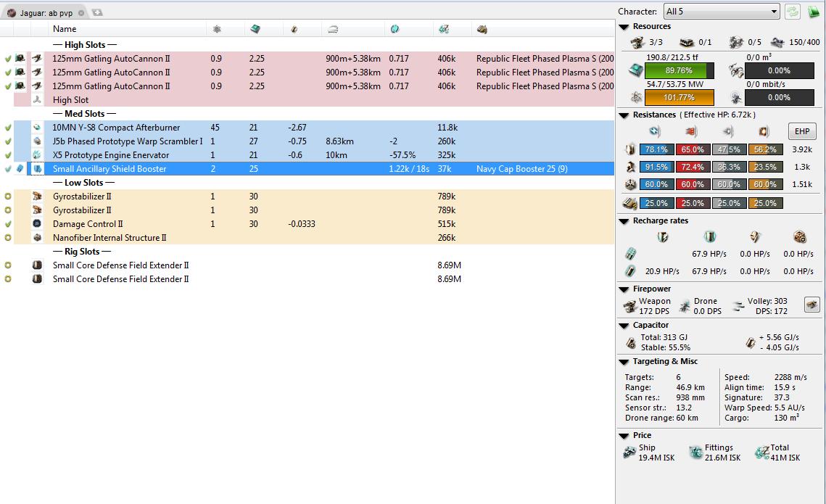The image size is (826, 504).
Task: Close the Jaguar: ab pvp tab
Action: pyautogui.click(x=81, y=12)
